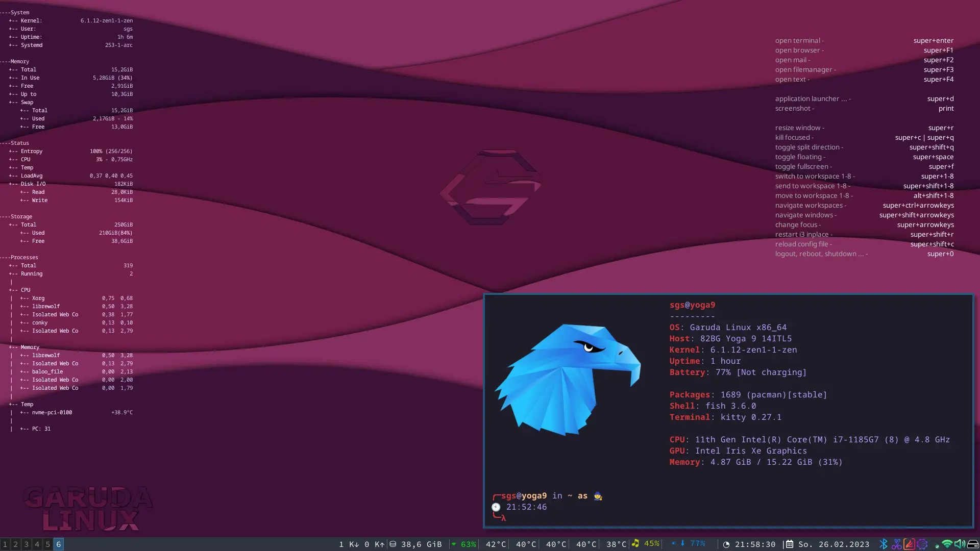Click the green checkmark update tray icon
The image size is (980, 551).
tap(937, 546)
